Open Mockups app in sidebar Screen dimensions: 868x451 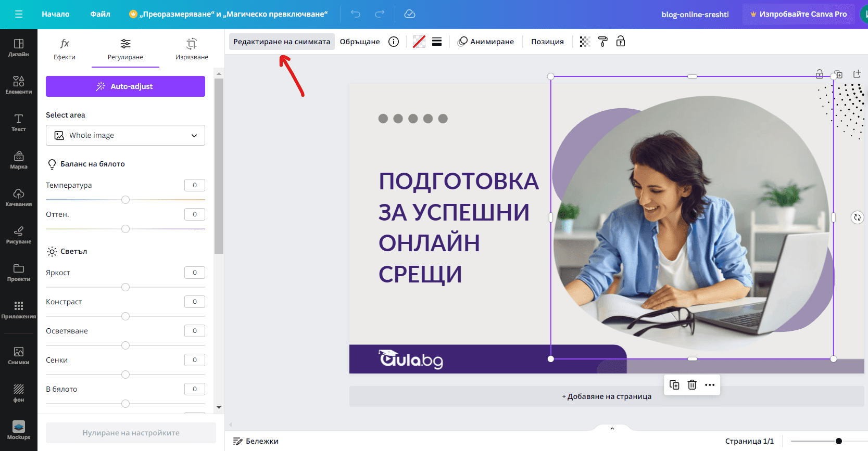(19, 430)
